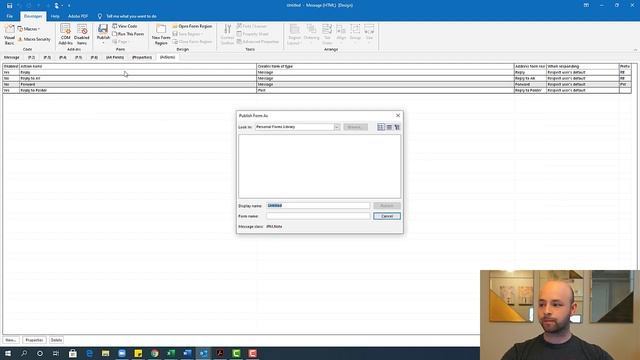
Task: Open the Help ribbon tab
Action: tap(55, 16)
